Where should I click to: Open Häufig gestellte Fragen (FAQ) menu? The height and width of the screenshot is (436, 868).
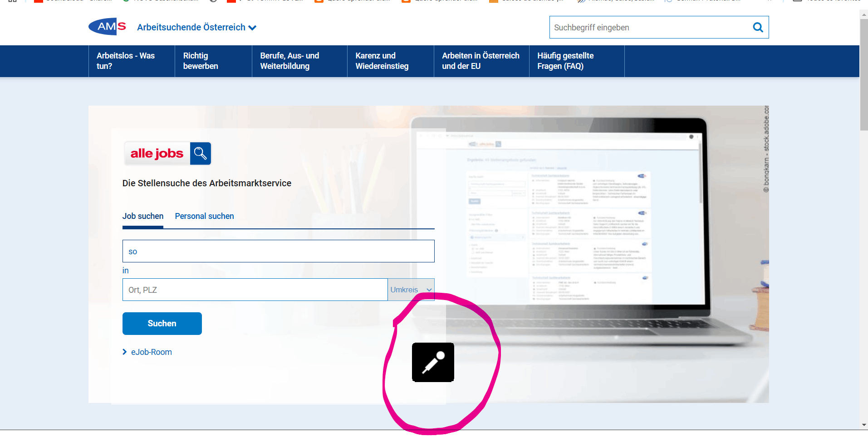577,61
